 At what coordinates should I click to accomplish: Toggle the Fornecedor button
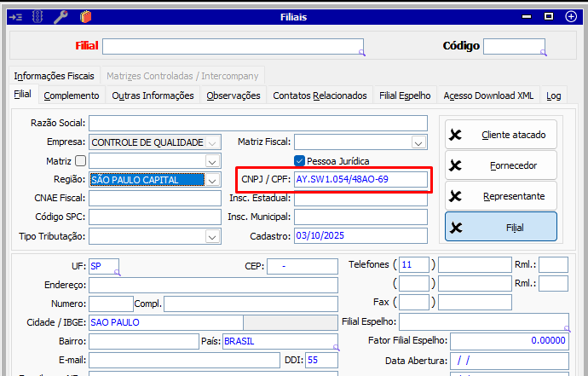click(x=501, y=165)
